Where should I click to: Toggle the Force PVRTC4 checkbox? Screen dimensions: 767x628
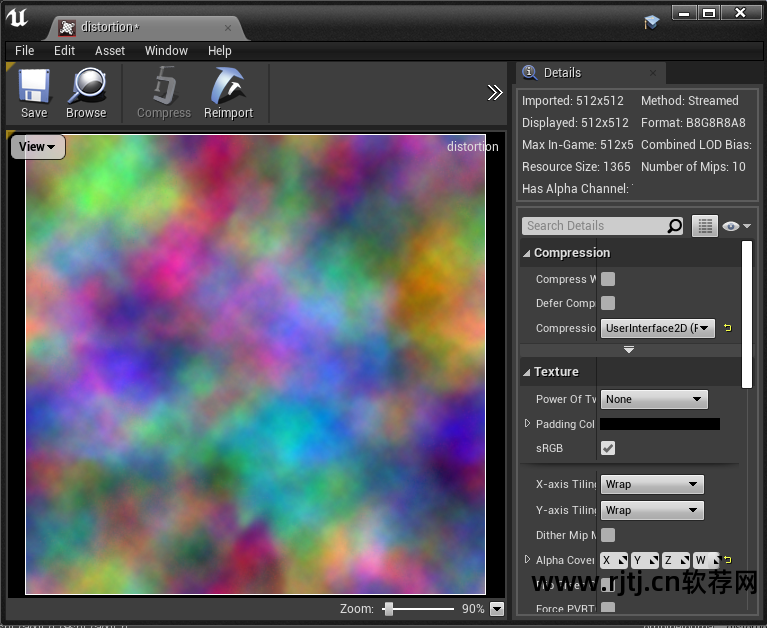coord(608,607)
